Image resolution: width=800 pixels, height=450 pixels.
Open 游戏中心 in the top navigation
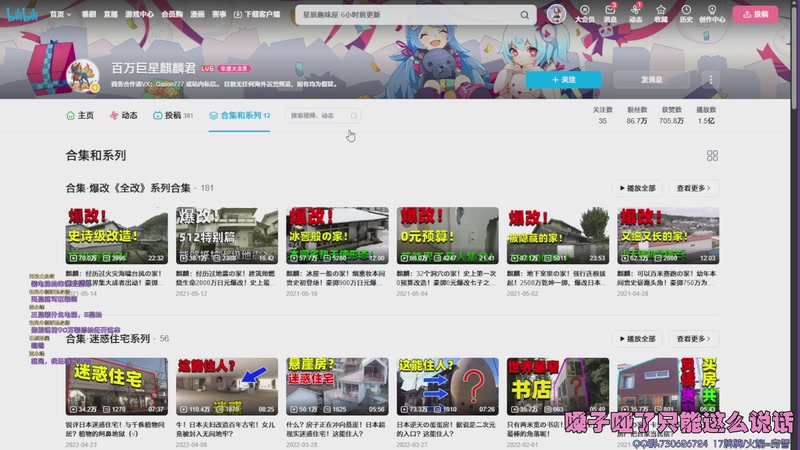click(139, 14)
